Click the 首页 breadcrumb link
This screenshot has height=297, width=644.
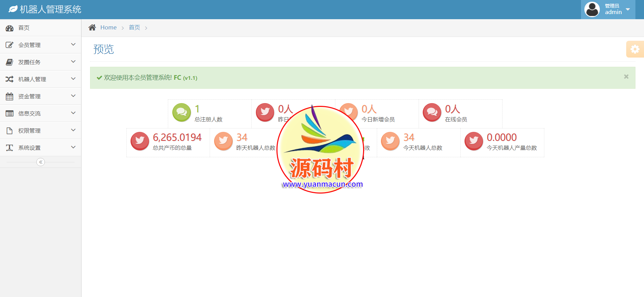coord(134,27)
